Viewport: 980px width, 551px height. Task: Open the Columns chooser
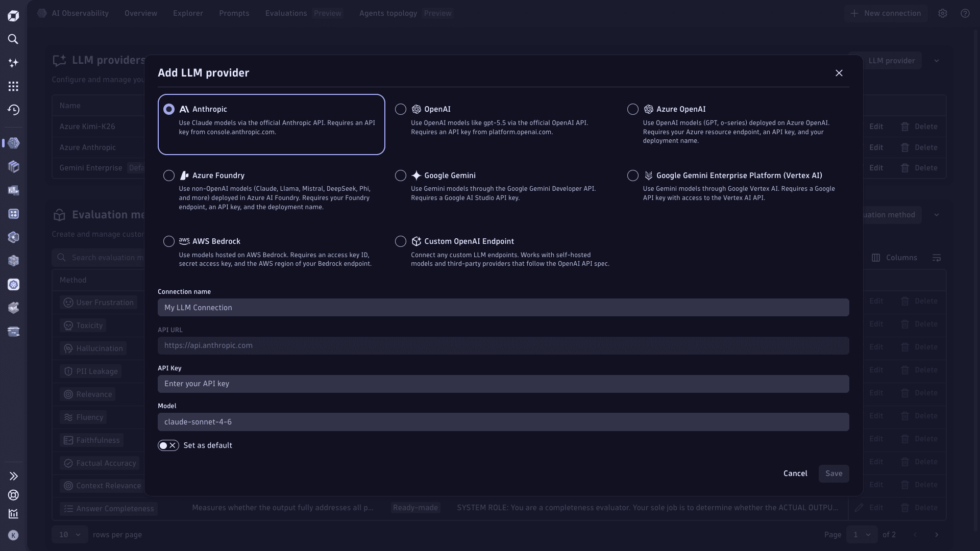pyautogui.click(x=894, y=258)
